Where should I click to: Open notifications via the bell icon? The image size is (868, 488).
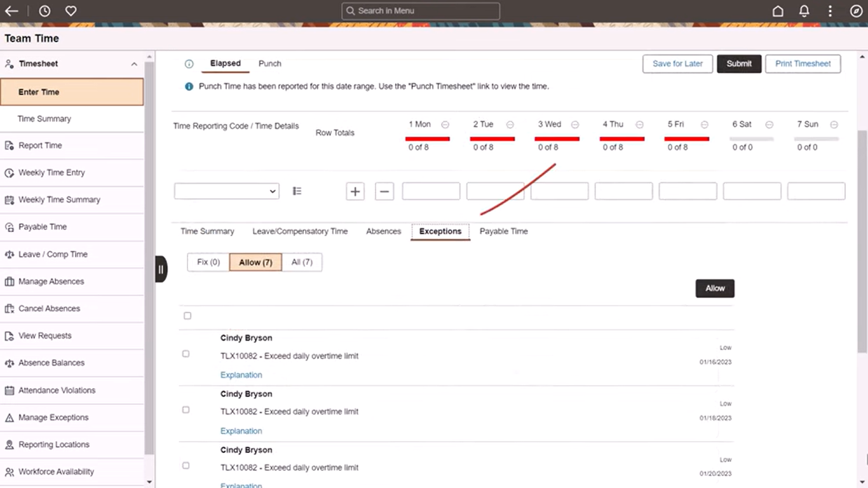[804, 11]
